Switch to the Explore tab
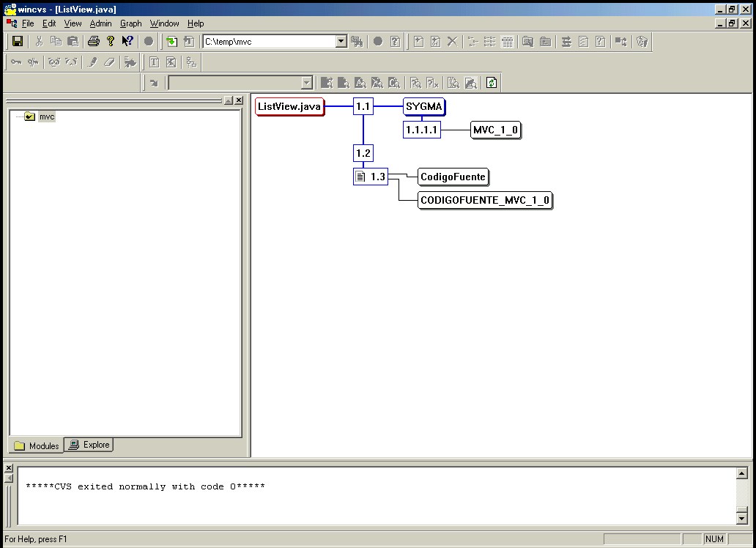756x548 pixels. [x=89, y=445]
